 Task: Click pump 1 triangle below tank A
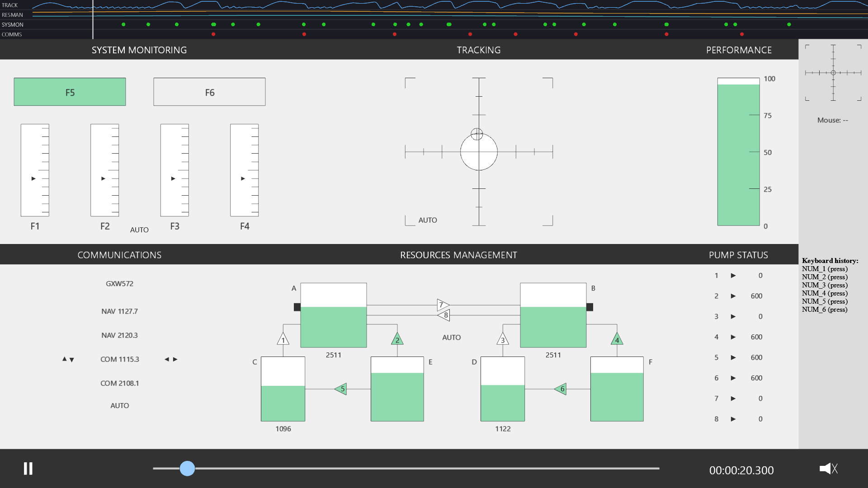coord(283,339)
